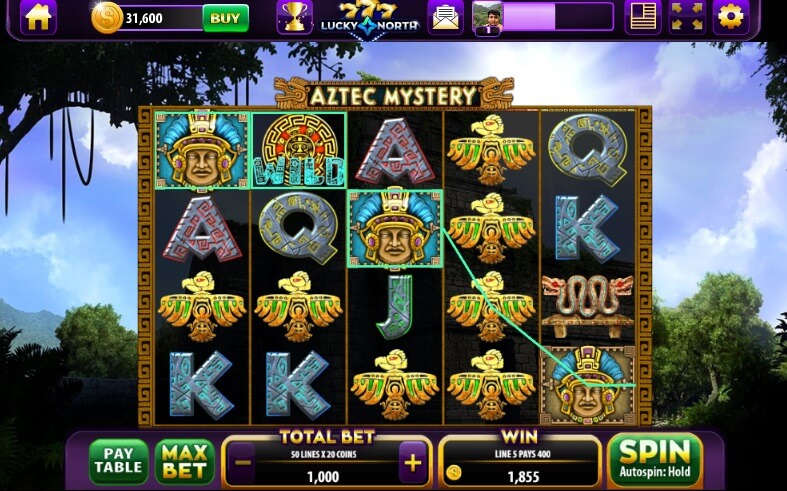Hit the SPIN button

click(655, 459)
